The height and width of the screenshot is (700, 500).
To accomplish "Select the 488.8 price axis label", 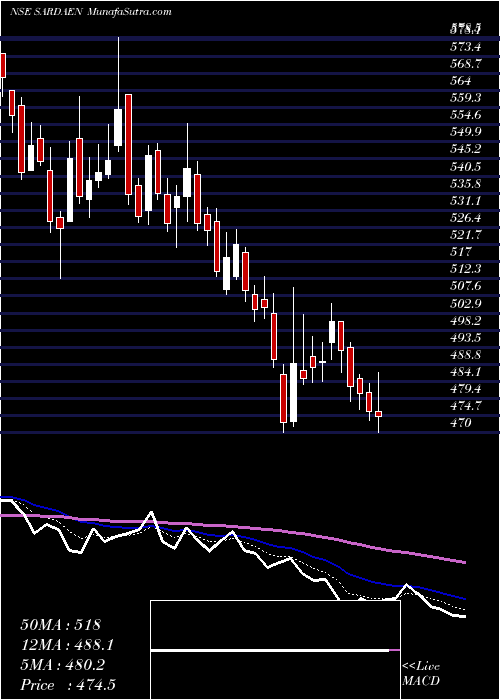I will (466, 354).
